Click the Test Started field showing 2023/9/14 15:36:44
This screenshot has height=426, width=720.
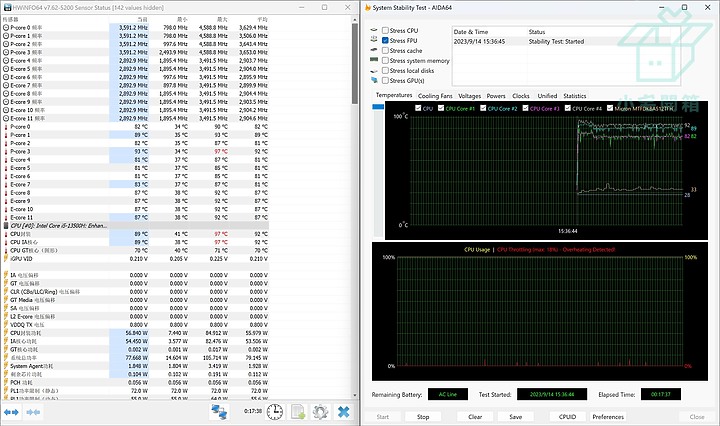pyautogui.click(x=551, y=394)
